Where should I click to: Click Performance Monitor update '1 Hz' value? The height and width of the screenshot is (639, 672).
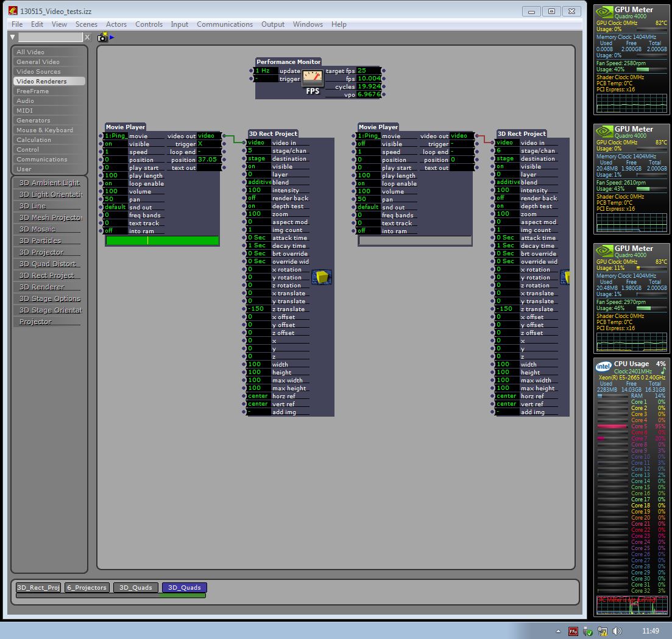click(267, 71)
